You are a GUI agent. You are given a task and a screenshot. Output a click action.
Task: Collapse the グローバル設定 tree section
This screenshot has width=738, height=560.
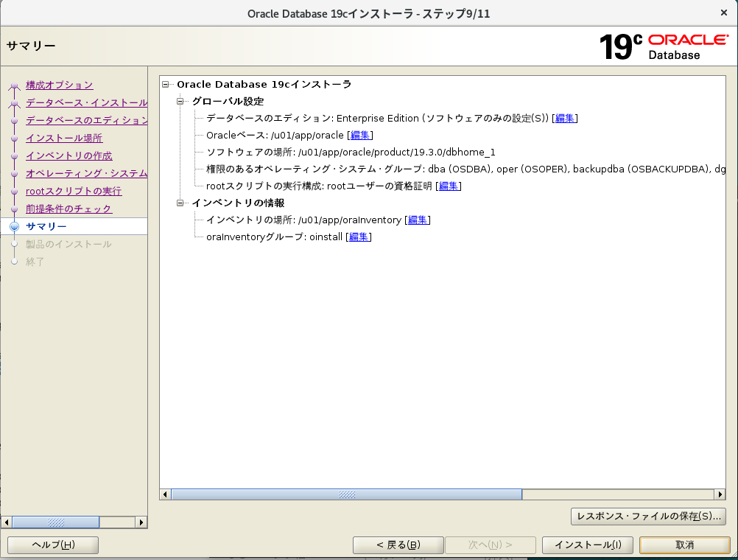[x=180, y=101]
